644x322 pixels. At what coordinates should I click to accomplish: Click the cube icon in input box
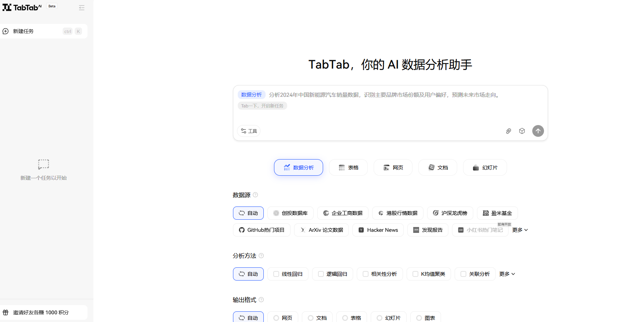522,131
